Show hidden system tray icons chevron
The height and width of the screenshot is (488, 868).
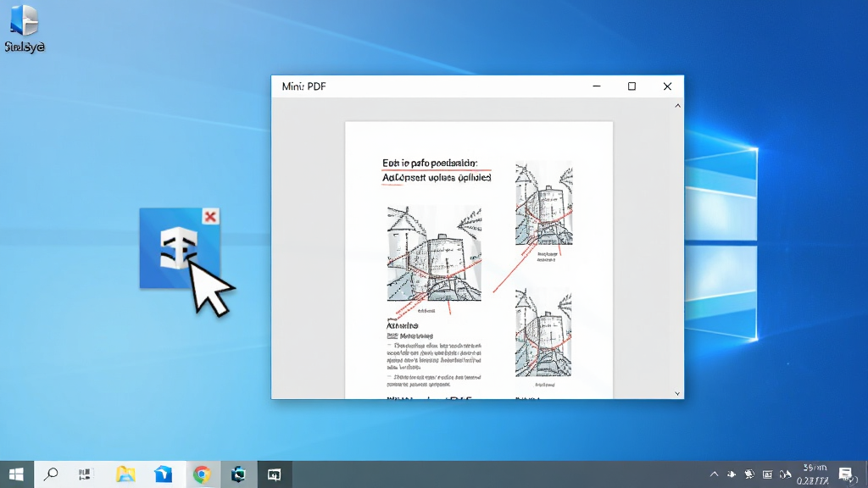tap(714, 474)
